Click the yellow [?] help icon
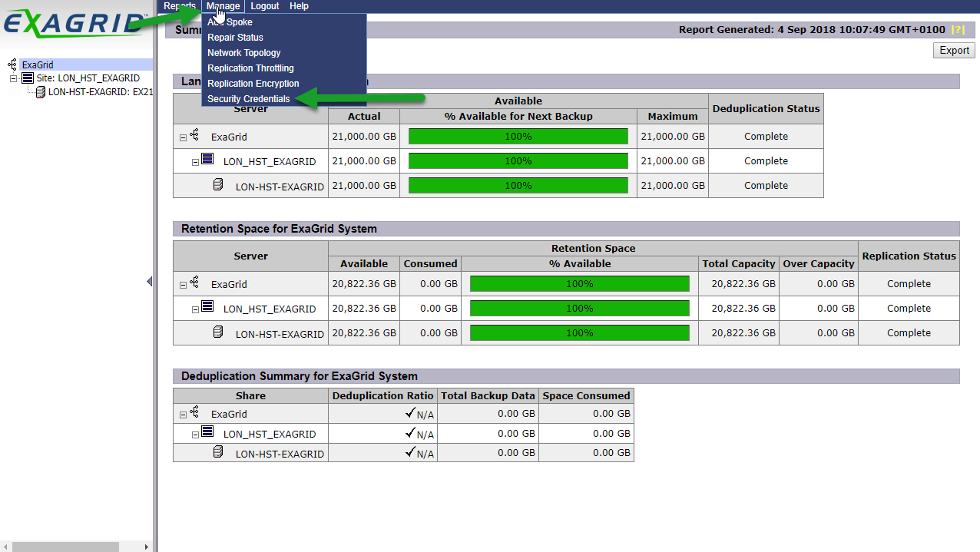This screenshot has width=980, height=552. pyautogui.click(x=958, y=30)
